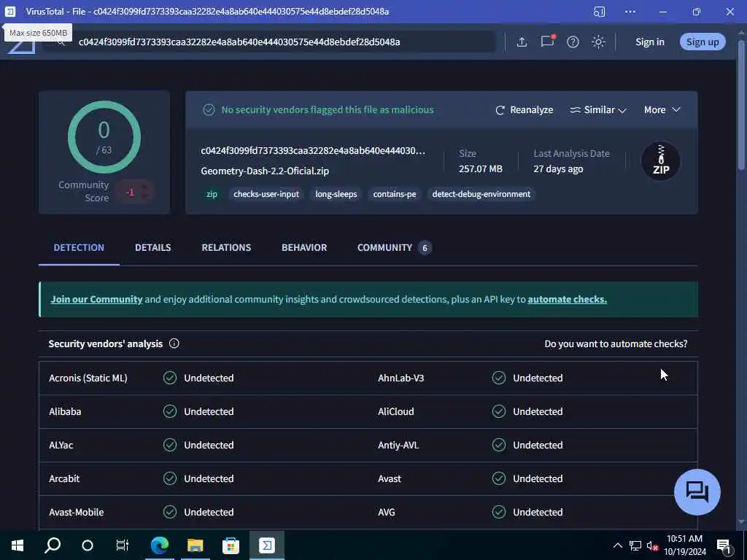Click the 27 days ago analysis date
The height and width of the screenshot is (560, 747).
[558, 169]
